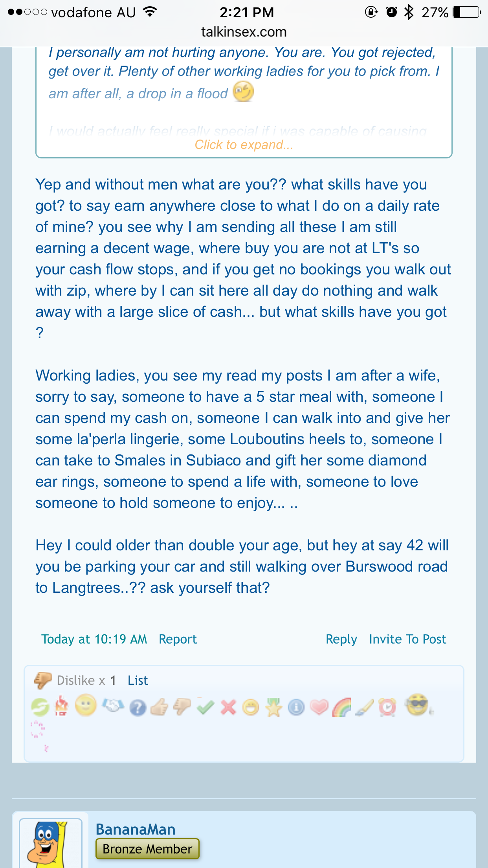Screen dimensions: 488x868
Task: Select the red X rating icon
Action: 228,707
